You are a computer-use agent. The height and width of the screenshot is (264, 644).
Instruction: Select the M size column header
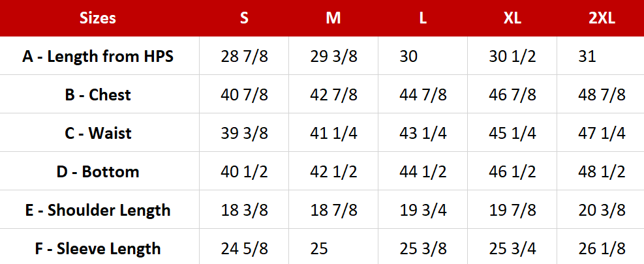coord(333,18)
